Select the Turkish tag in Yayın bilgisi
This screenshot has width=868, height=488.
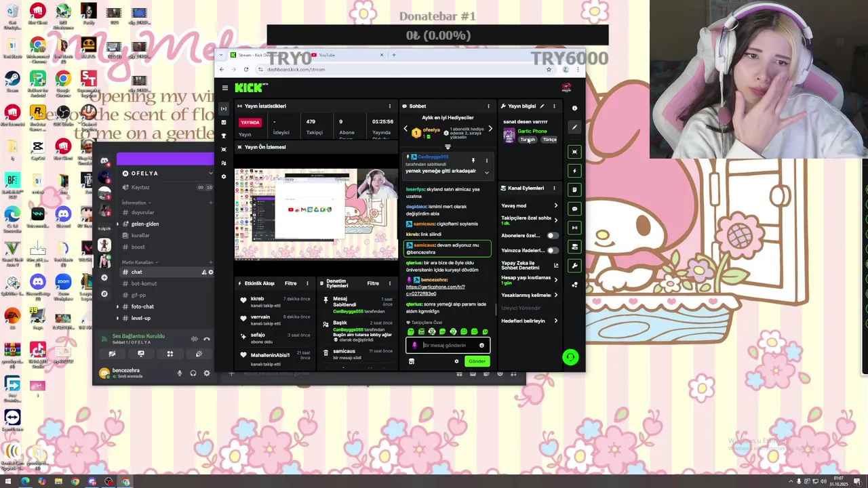coord(528,140)
